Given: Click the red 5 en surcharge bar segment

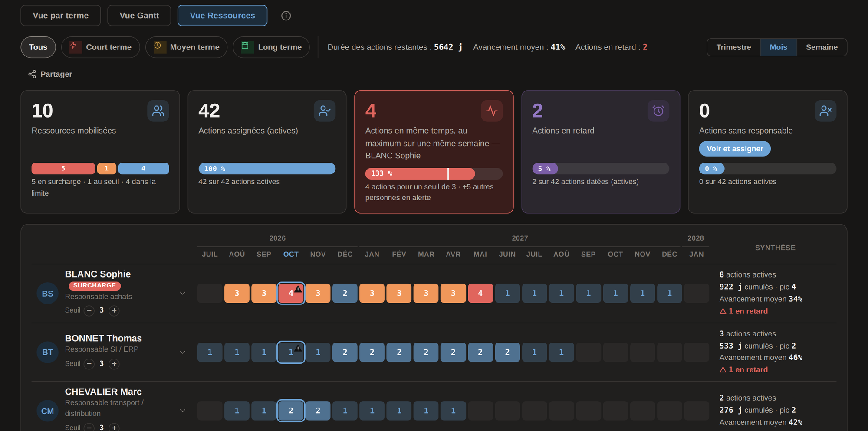Looking at the screenshot, I should pyautogui.click(x=63, y=169).
